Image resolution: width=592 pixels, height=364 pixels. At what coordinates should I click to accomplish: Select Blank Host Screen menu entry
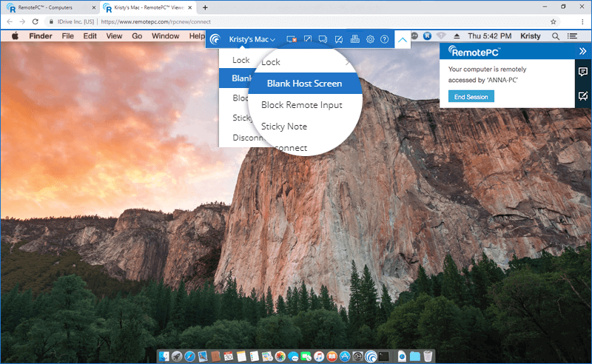pyautogui.click(x=304, y=84)
